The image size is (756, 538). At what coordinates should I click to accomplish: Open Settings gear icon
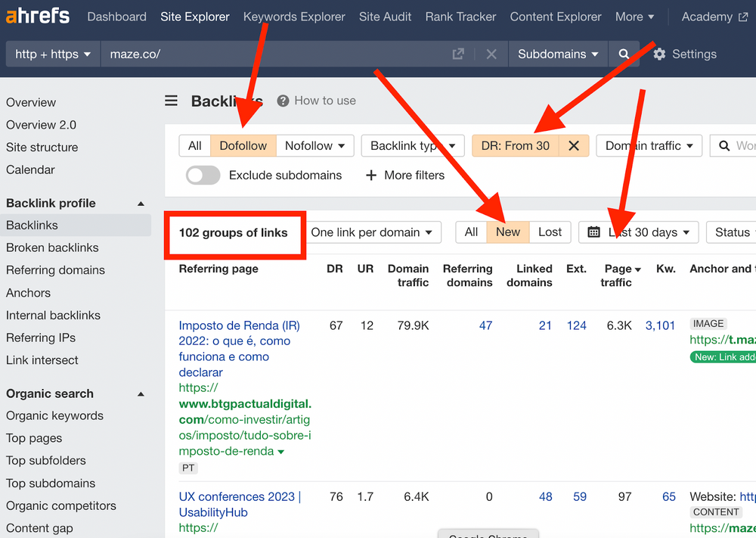(x=659, y=54)
